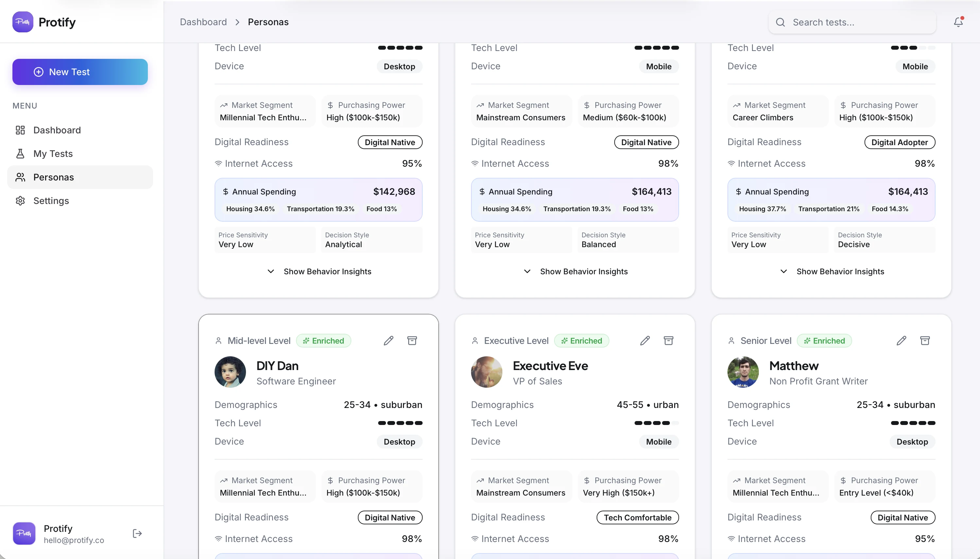Archive the Executive Eve persona

[x=669, y=341]
